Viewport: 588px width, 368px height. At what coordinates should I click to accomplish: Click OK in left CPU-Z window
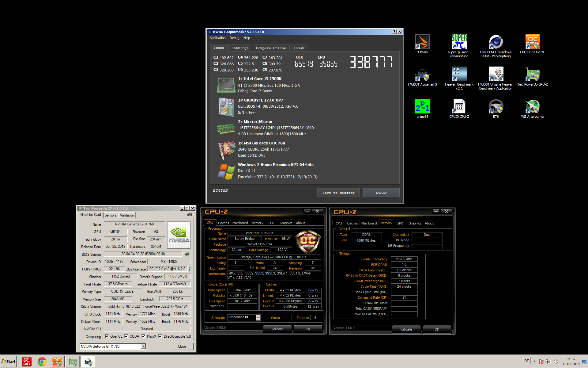tap(308, 329)
